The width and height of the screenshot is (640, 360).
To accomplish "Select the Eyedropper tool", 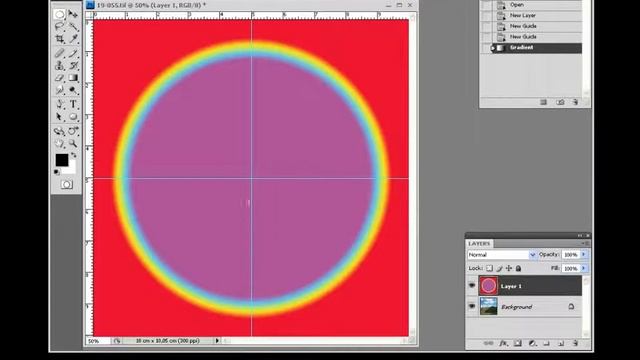I will pyautogui.click(x=73, y=39).
